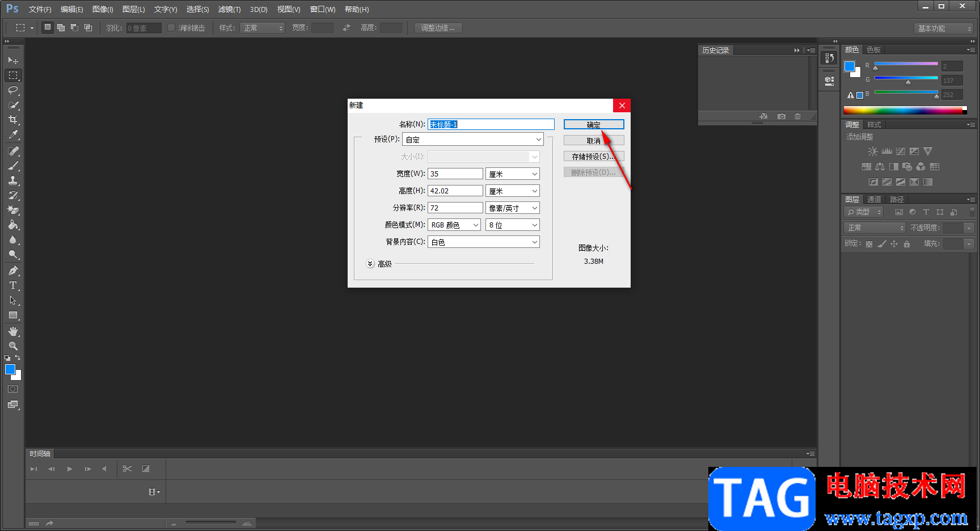Play the timeline
The width and height of the screenshot is (980, 531).
pyautogui.click(x=70, y=469)
